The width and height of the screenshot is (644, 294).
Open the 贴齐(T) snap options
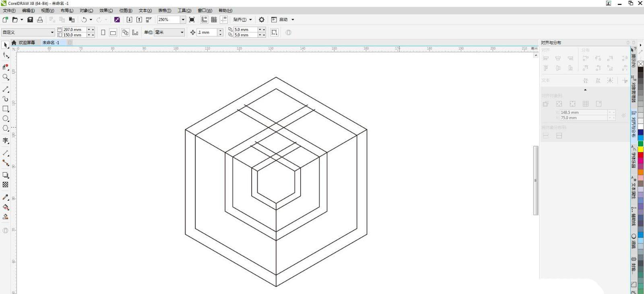tap(242, 20)
